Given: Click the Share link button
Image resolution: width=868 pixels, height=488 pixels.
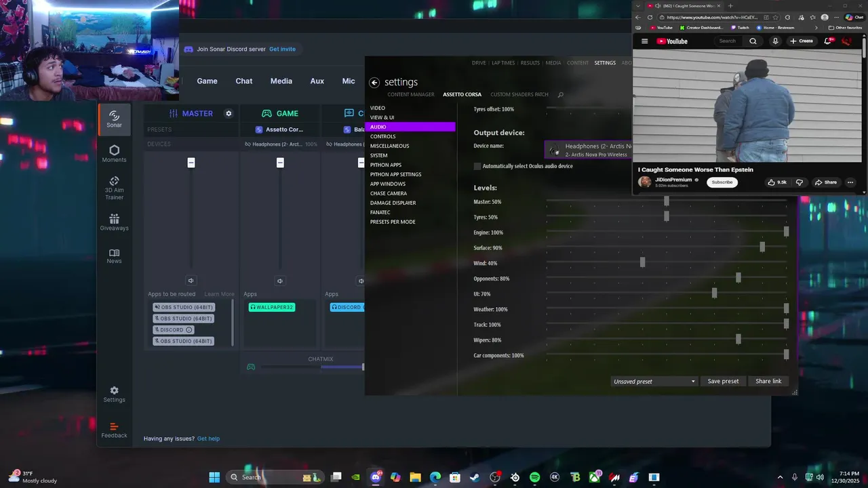Looking at the screenshot, I should click(x=768, y=382).
